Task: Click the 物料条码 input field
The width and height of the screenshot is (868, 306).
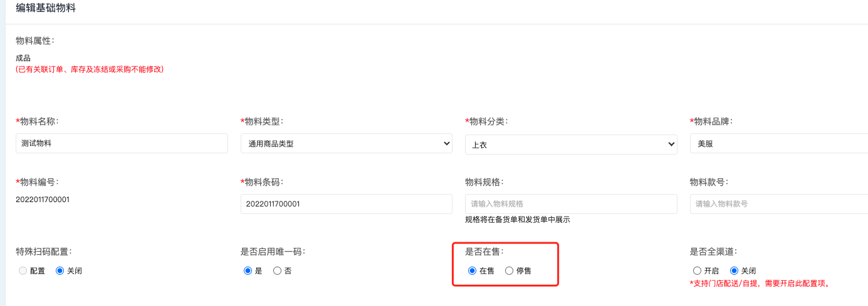Action: click(346, 204)
